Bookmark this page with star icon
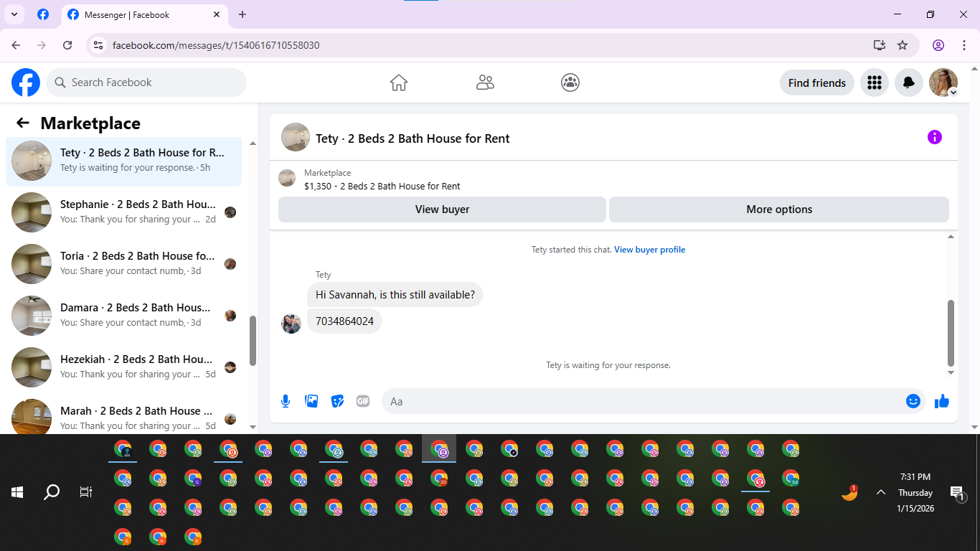The height and width of the screenshot is (551, 980). click(x=903, y=45)
